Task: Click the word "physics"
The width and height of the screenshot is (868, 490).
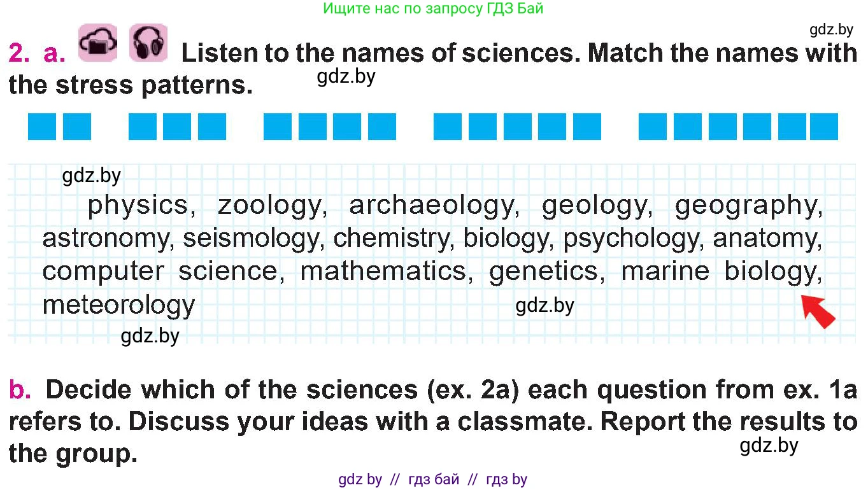Action: pyautogui.click(x=137, y=206)
